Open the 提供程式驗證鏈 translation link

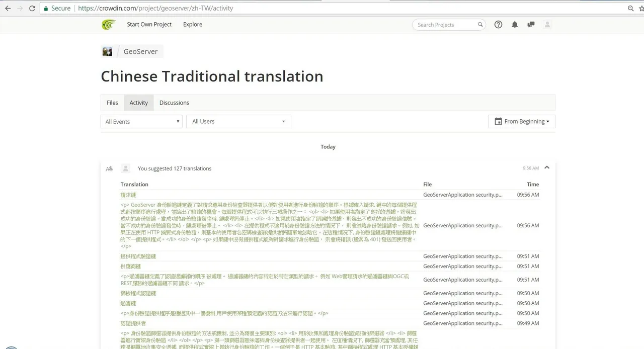[x=138, y=256]
